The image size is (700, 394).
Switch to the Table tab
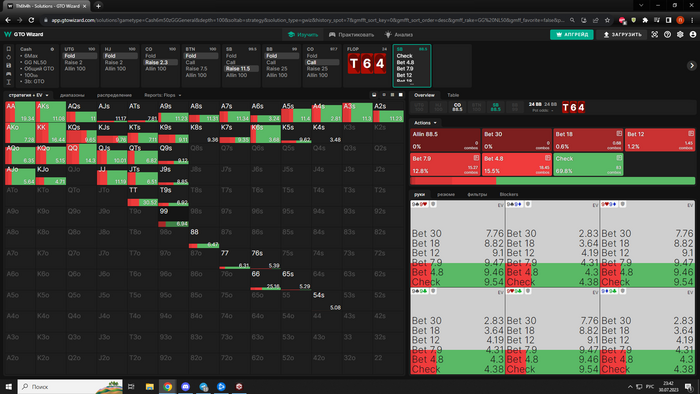(x=453, y=95)
